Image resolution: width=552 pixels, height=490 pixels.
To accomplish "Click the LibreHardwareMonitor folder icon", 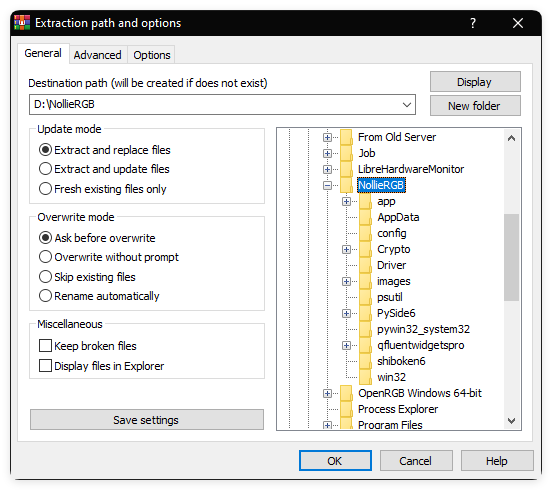I will click(x=346, y=169).
